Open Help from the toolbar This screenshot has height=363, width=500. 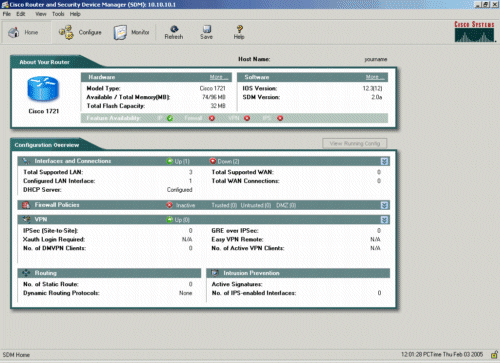(x=239, y=32)
